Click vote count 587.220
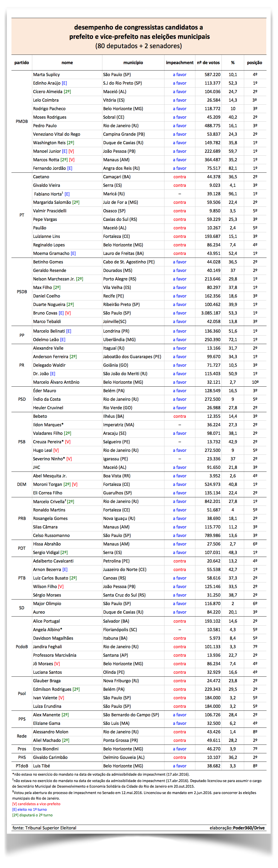This screenshot has width=278, height=868. tap(212, 75)
